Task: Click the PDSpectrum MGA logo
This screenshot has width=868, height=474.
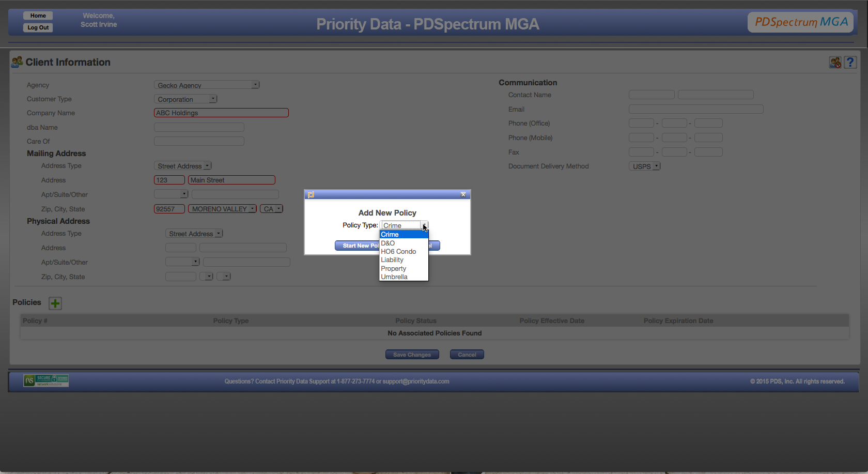Action: tap(800, 22)
